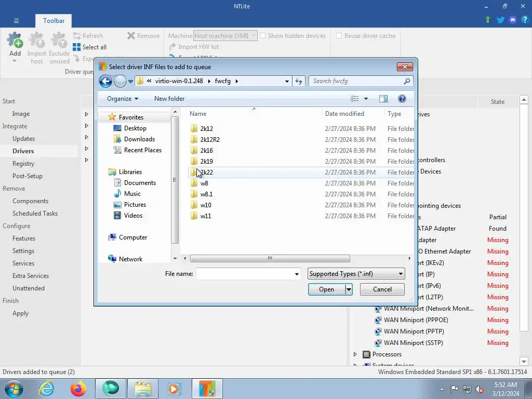Select the w8.1 folder
This screenshot has width=532, height=399.
(206, 194)
